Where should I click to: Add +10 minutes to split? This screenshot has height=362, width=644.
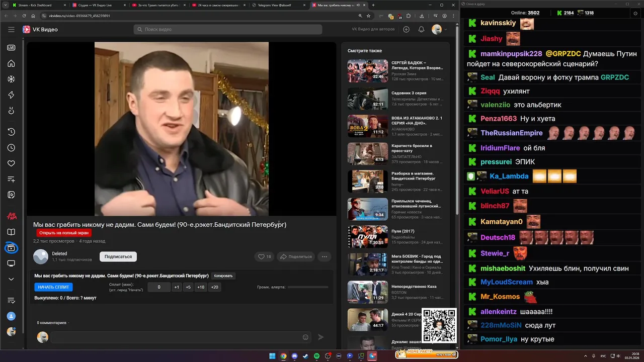201,287
